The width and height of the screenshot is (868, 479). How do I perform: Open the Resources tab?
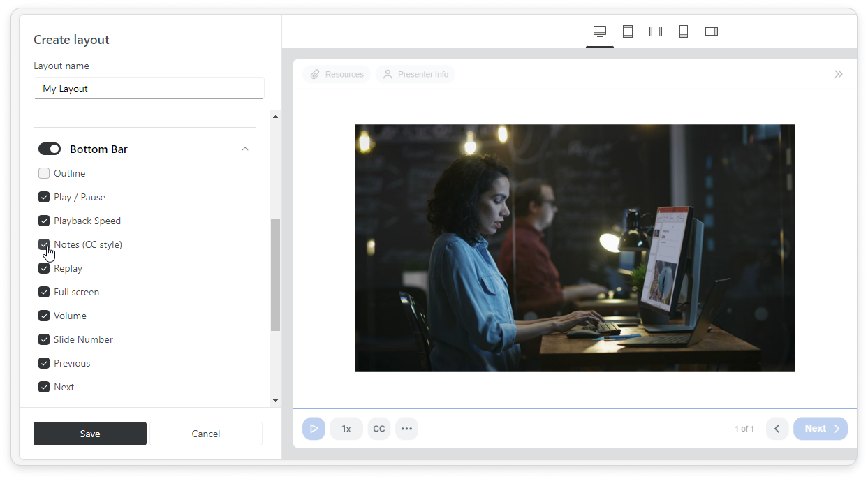337,74
